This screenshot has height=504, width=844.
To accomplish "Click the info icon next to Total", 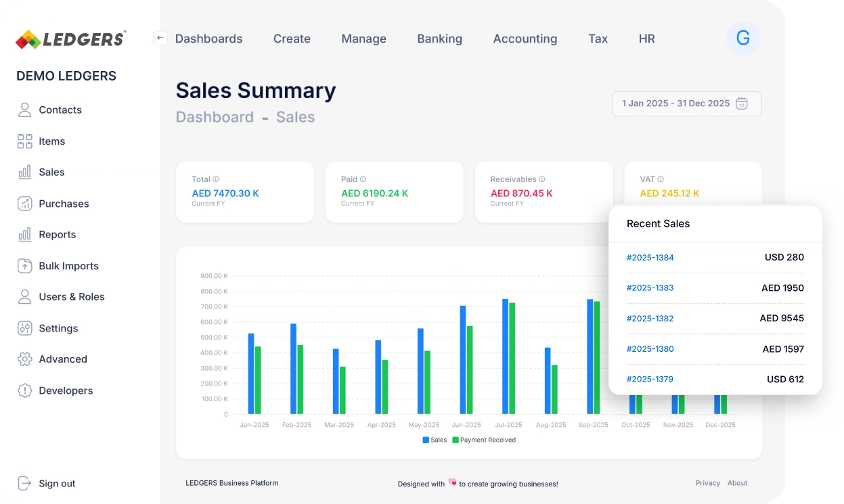I will (x=215, y=179).
